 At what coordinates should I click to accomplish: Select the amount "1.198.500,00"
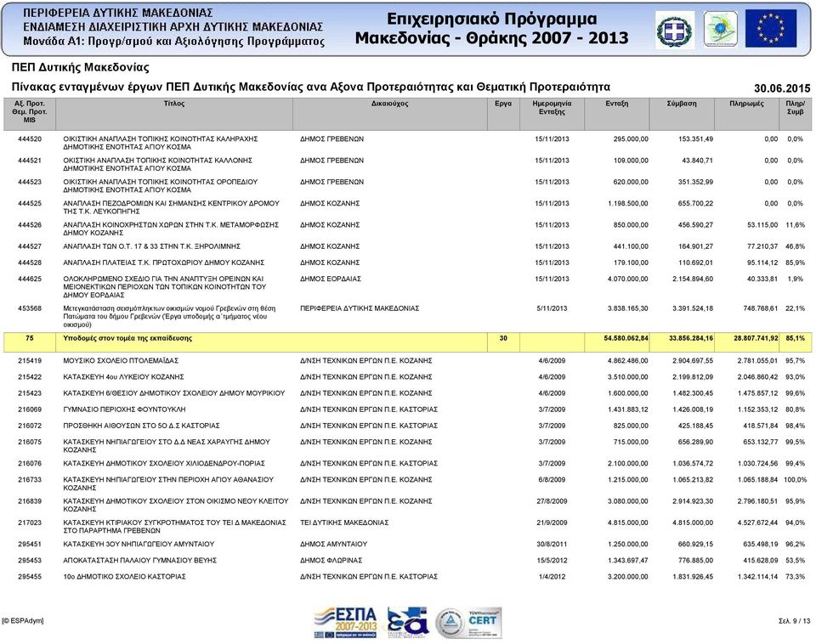tap(628, 204)
